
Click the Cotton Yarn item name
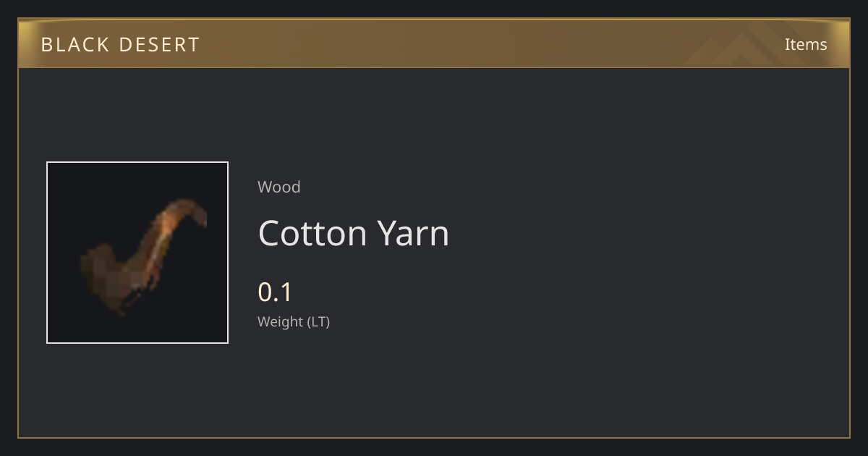tap(354, 233)
